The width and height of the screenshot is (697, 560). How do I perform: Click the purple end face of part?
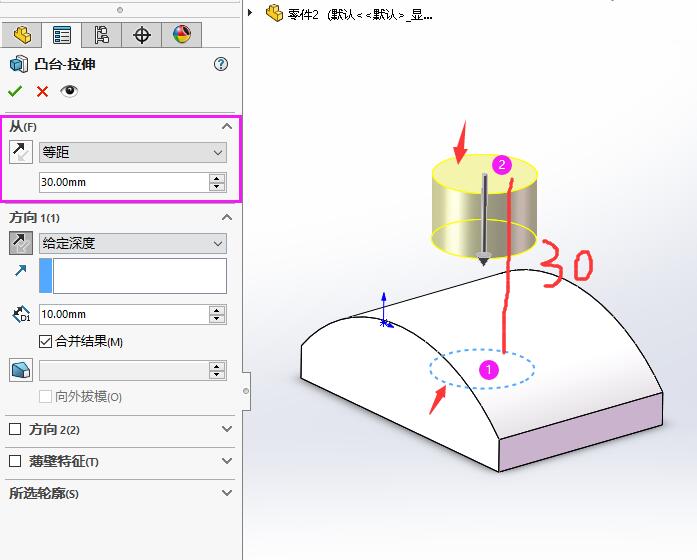581,432
